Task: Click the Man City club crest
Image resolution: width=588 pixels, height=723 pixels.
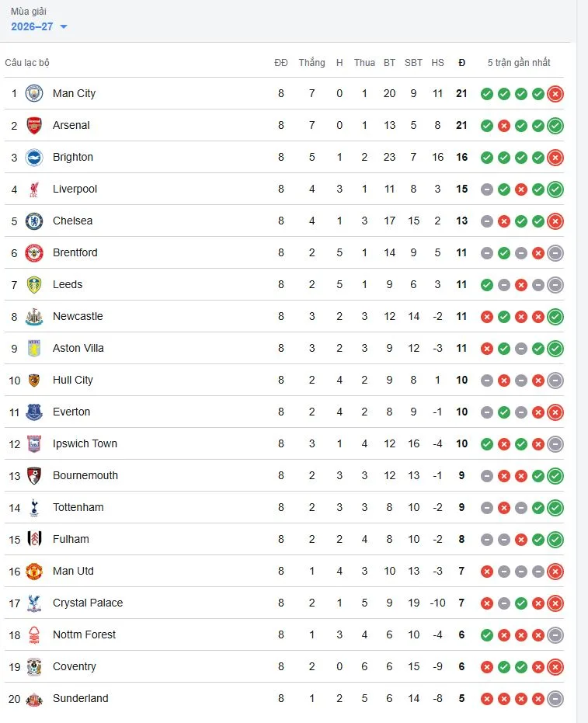Action: coord(34,94)
